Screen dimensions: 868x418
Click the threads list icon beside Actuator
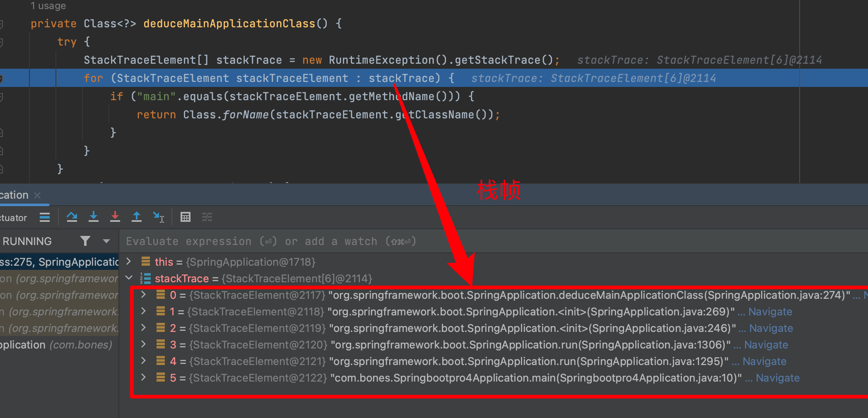[x=45, y=217]
